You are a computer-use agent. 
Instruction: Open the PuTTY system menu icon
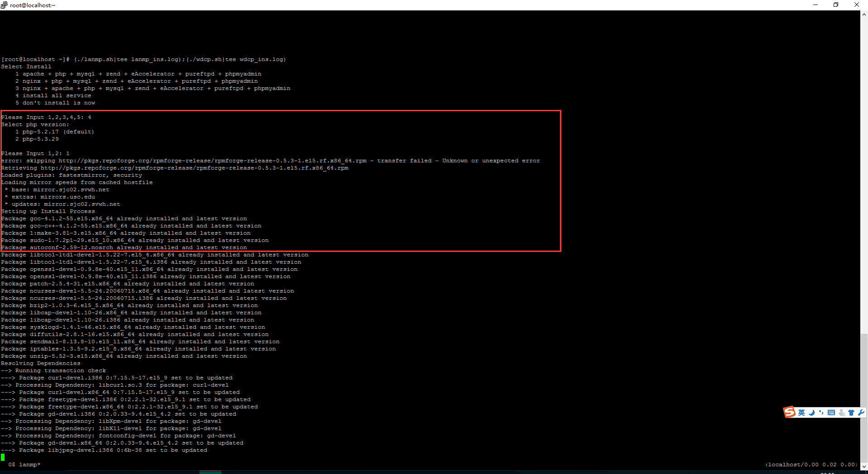[4, 5]
